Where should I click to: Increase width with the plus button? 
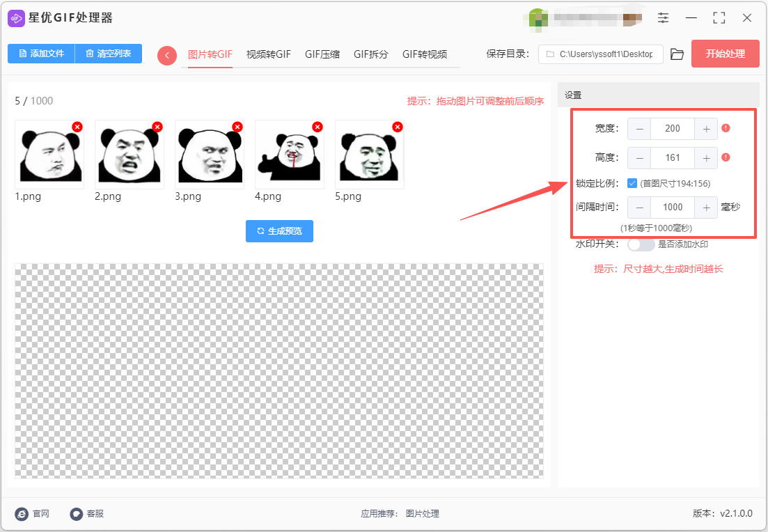pyautogui.click(x=706, y=129)
